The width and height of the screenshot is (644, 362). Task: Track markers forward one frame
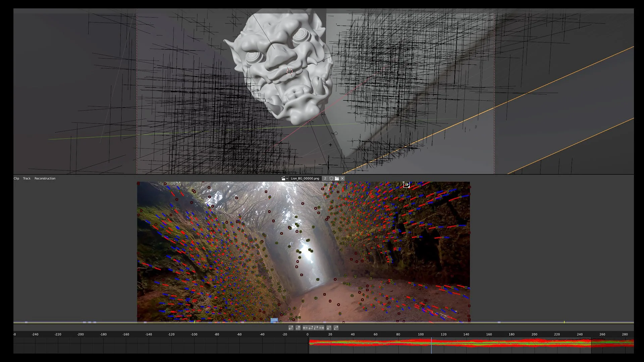click(316, 328)
